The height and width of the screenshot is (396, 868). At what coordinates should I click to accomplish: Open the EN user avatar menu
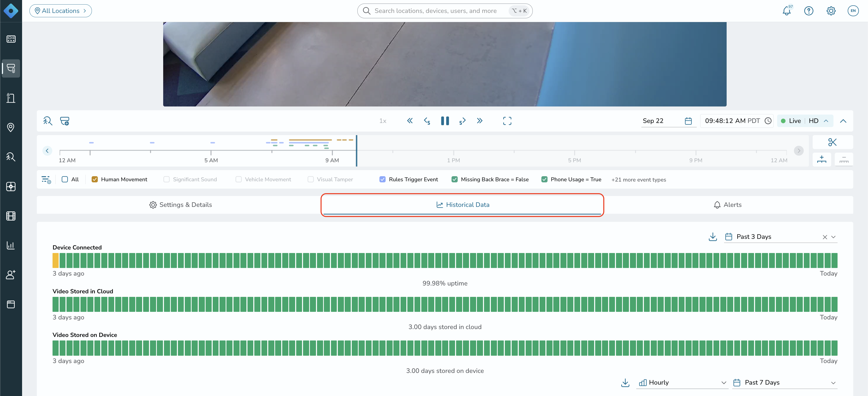853,11
